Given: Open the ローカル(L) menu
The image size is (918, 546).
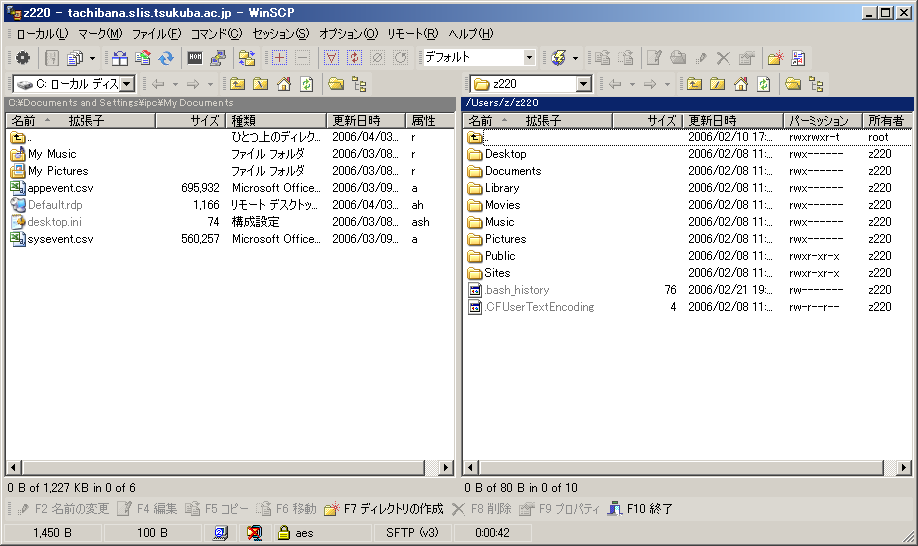Looking at the screenshot, I should click(42, 34).
